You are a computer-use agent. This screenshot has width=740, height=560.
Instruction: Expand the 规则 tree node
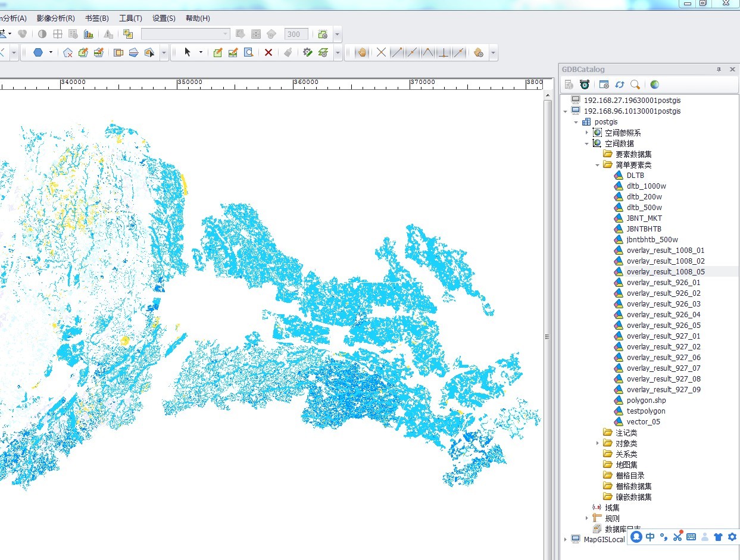[587, 518]
